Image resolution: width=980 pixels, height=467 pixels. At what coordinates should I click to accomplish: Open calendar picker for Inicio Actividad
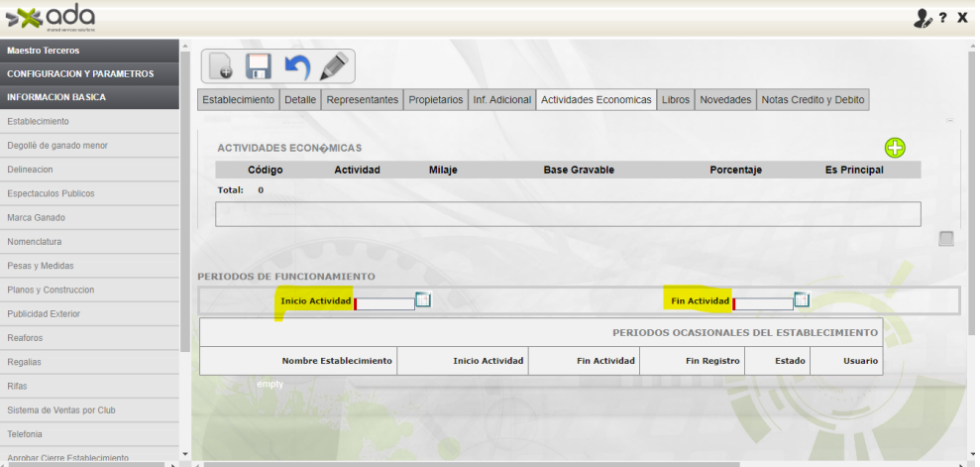pyautogui.click(x=423, y=300)
